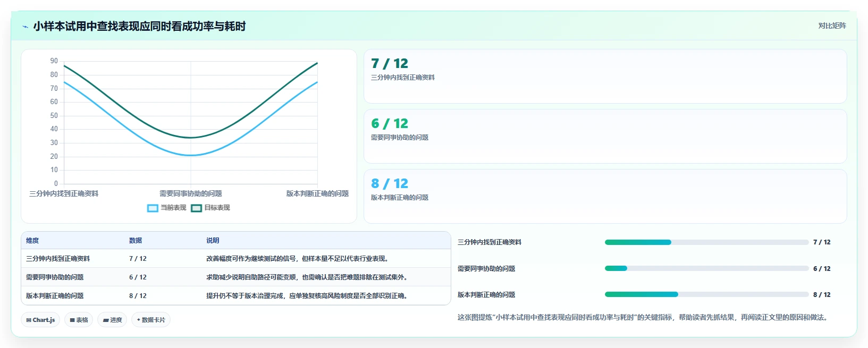Click the card caption 三分钟内找到正确资料
This screenshot has height=348, width=868.
point(403,78)
